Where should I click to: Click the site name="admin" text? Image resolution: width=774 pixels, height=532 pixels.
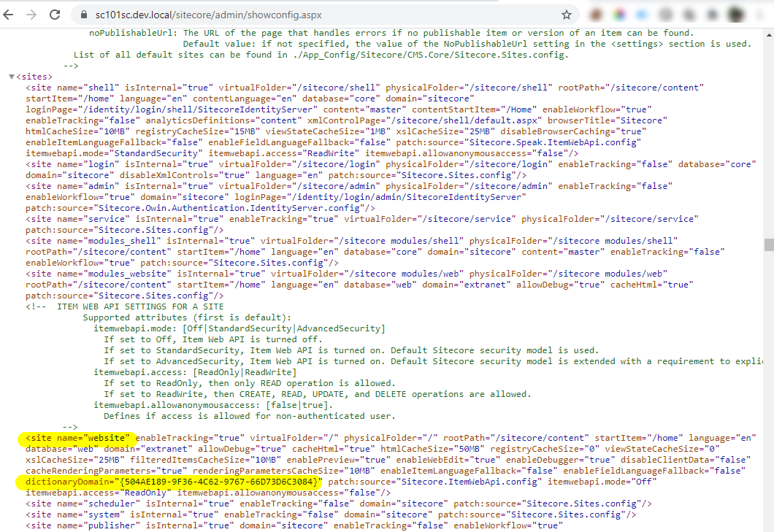click(72, 186)
